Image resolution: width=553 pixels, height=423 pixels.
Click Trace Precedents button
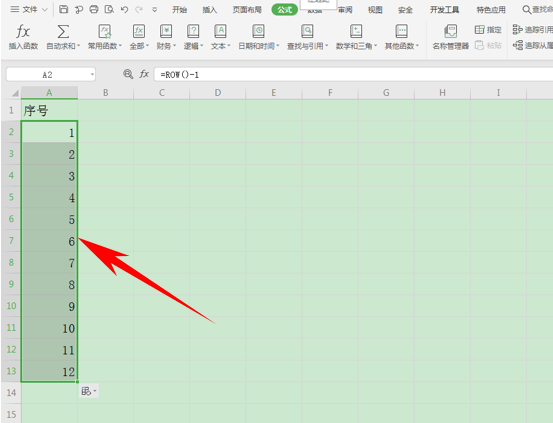pyautogui.click(x=533, y=30)
